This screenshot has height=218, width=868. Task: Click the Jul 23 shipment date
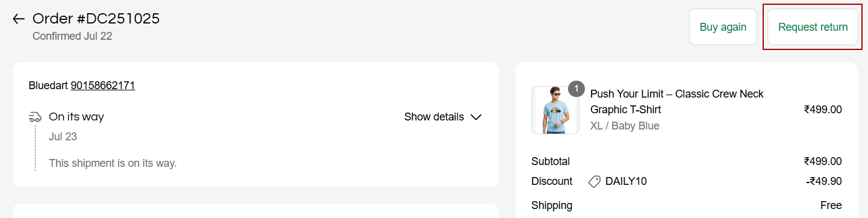[63, 137]
